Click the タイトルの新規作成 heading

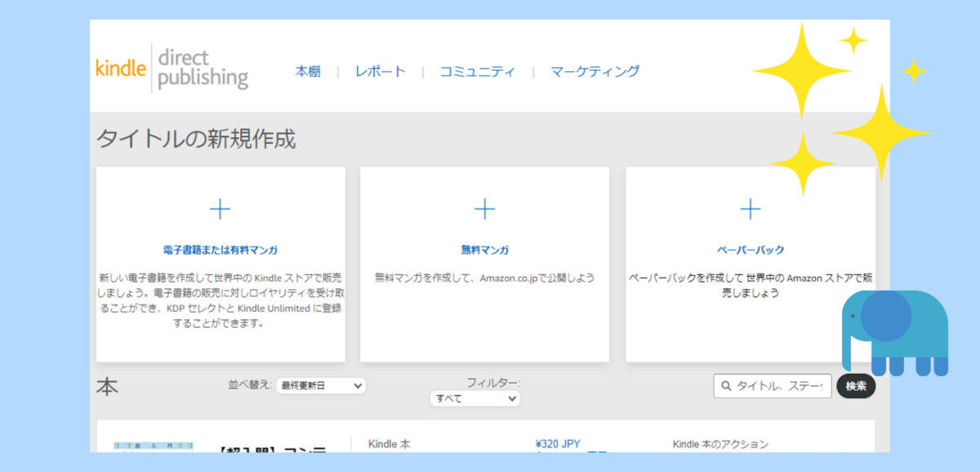(196, 139)
